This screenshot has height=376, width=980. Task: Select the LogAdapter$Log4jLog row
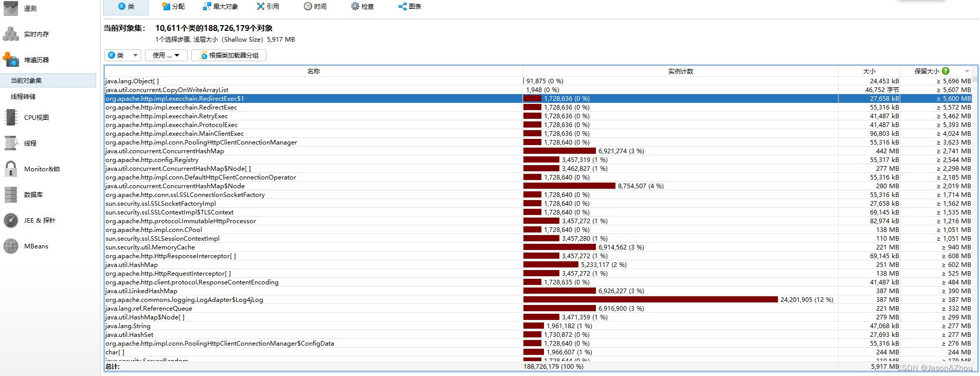(x=538, y=299)
